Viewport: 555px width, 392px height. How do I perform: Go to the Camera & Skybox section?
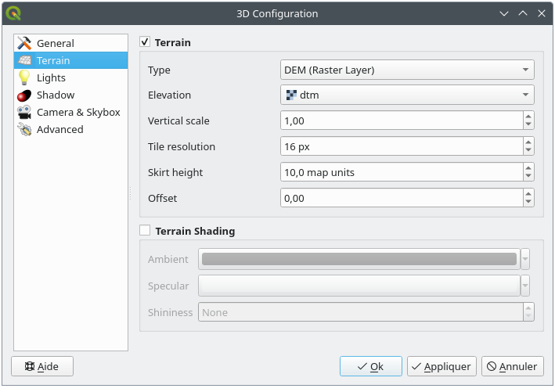click(78, 112)
